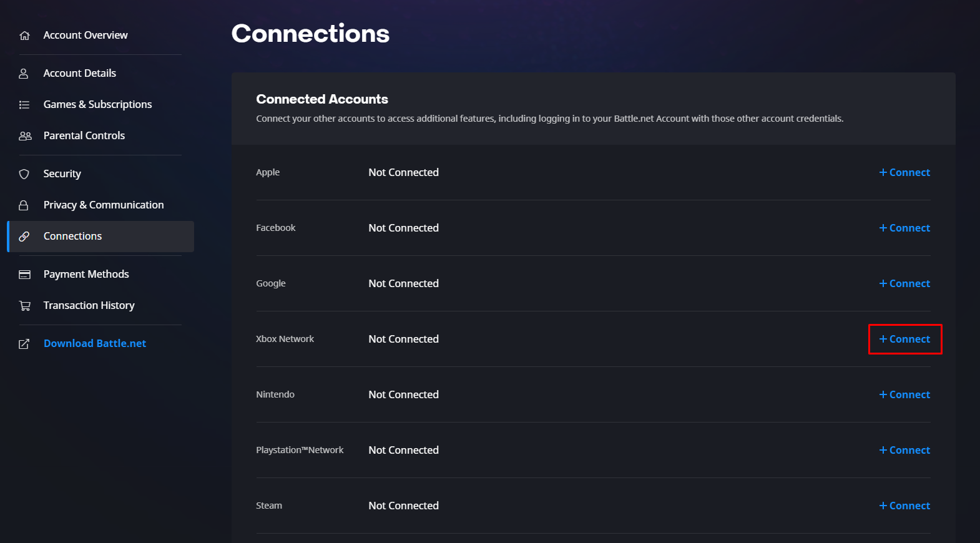Connect the Nintendo account

pos(904,395)
